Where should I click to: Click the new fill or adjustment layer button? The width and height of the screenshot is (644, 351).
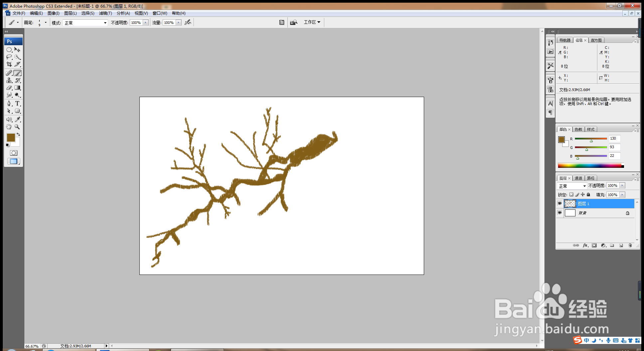click(603, 245)
